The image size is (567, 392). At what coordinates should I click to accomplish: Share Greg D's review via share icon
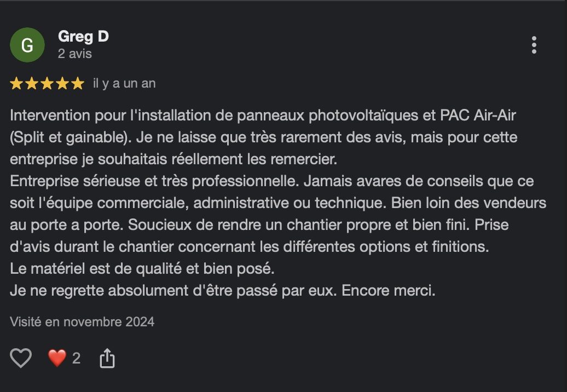tap(107, 358)
